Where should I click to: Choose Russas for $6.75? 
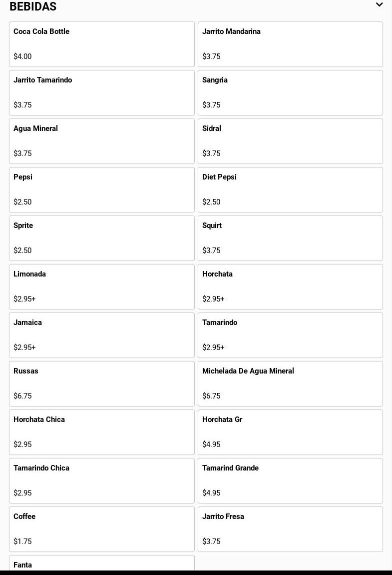click(102, 384)
